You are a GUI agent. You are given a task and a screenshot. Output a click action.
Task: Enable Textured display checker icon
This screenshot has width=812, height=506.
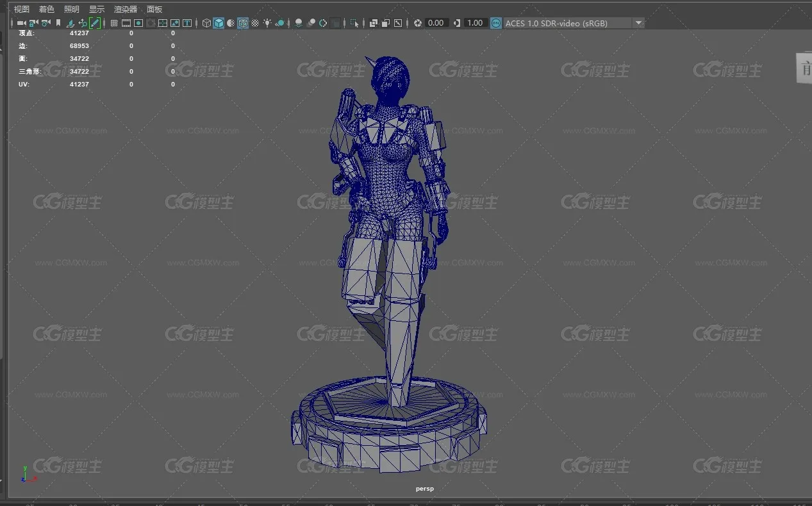(255, 23)
